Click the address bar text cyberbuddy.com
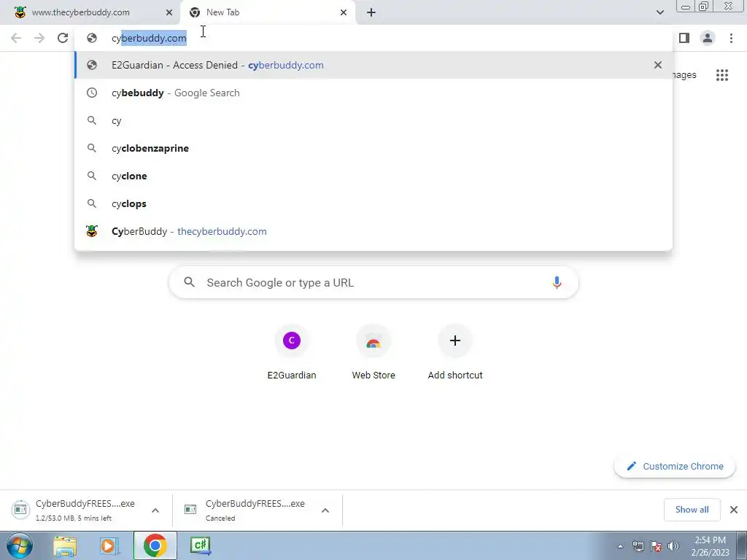 point(149,38)
